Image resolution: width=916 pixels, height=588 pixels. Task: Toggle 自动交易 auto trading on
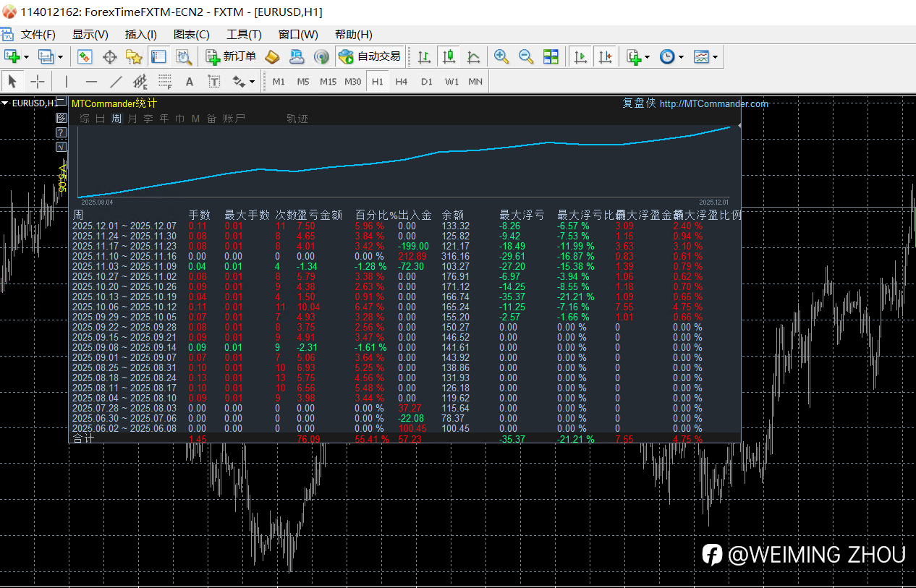[x=370, y=56]
